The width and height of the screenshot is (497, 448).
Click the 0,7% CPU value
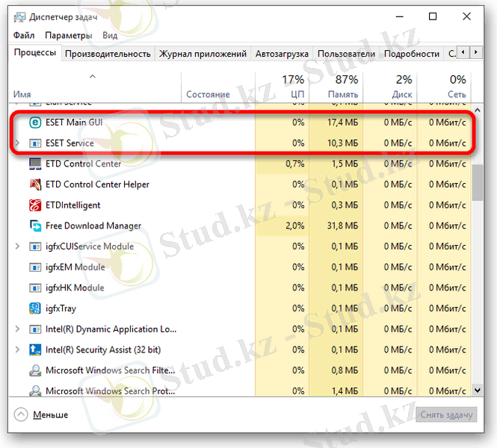(x=294, y=164)
